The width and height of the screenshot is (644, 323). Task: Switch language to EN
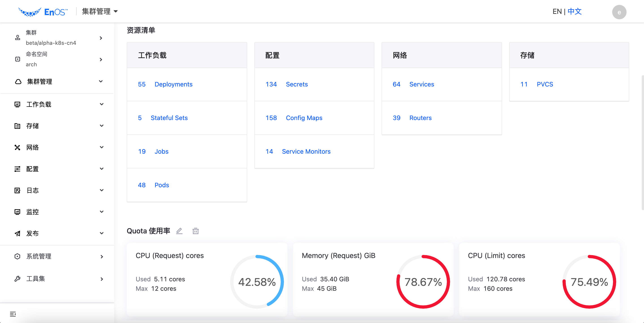[x=557, y=11]
